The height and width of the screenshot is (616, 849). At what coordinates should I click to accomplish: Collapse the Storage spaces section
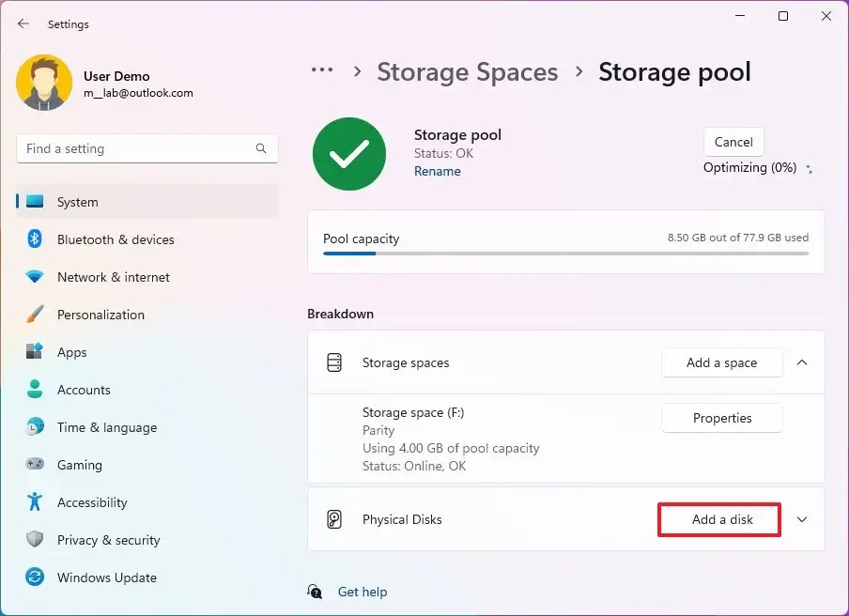[x=801, y=362]
